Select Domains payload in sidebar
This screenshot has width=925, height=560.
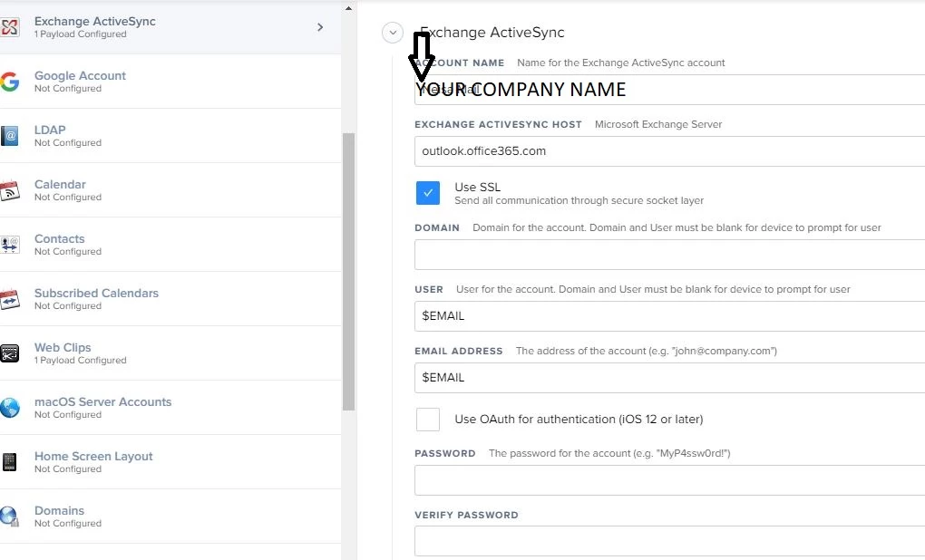pyautogui.click(x=170, y=517)
